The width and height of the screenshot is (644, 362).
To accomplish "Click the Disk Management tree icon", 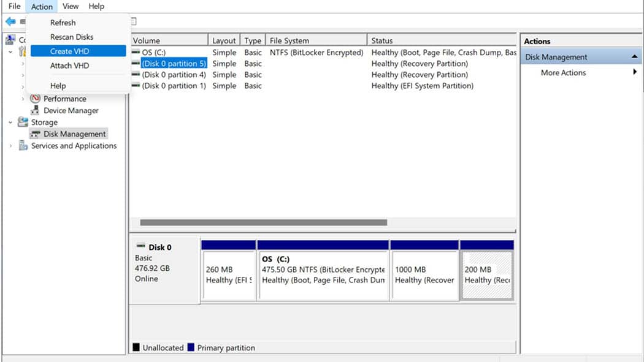I will [x=36, y=134].
